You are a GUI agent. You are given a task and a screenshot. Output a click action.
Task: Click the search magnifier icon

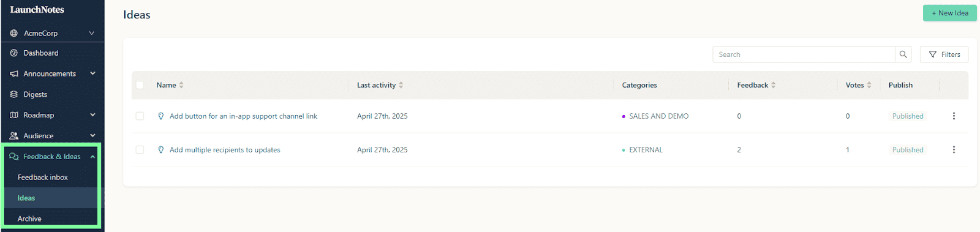point(903,54)
